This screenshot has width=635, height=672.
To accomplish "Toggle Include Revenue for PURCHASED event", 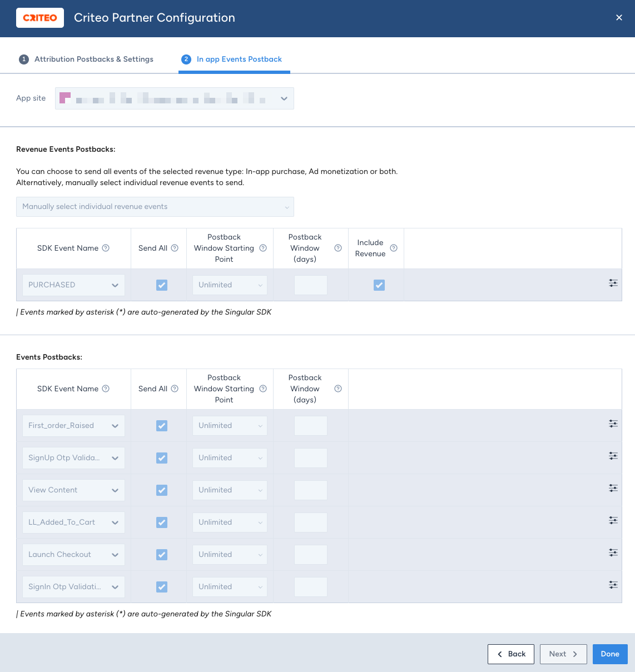I will 379,285.
